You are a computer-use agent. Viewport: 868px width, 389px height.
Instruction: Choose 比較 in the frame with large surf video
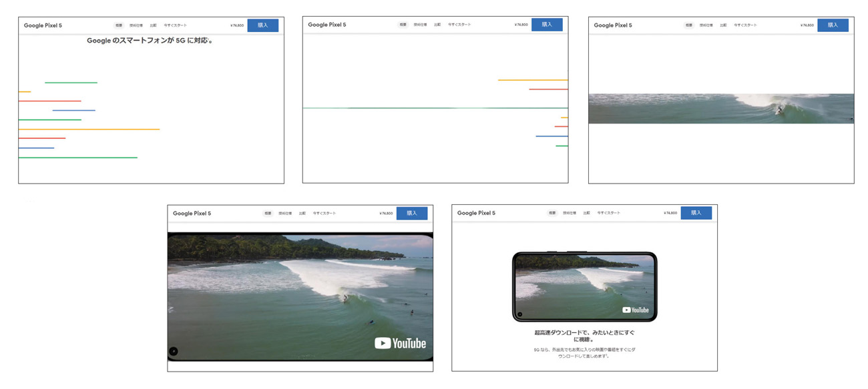click(x=302, y=214)
